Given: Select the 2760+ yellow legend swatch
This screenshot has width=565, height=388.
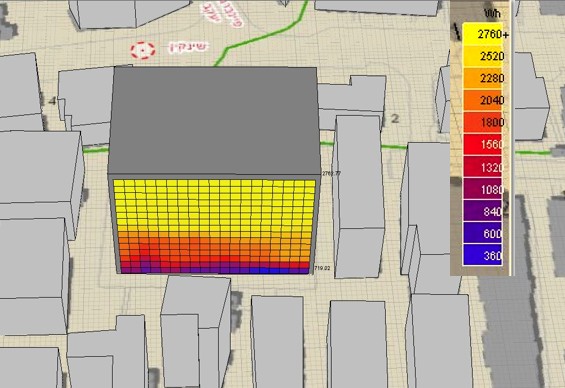Looking at the screenshot, I should point(482,34).
